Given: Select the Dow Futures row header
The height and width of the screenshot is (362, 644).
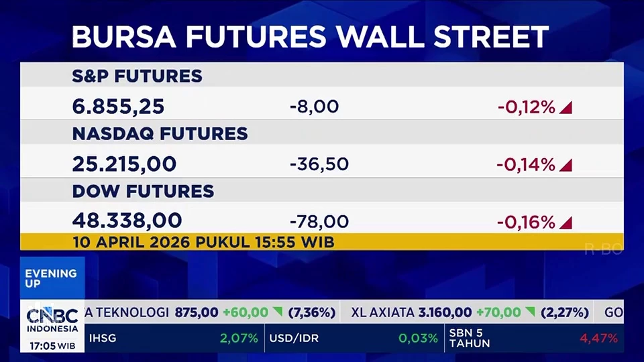Looking at the screenshot, I should click(x=143, y=191).
